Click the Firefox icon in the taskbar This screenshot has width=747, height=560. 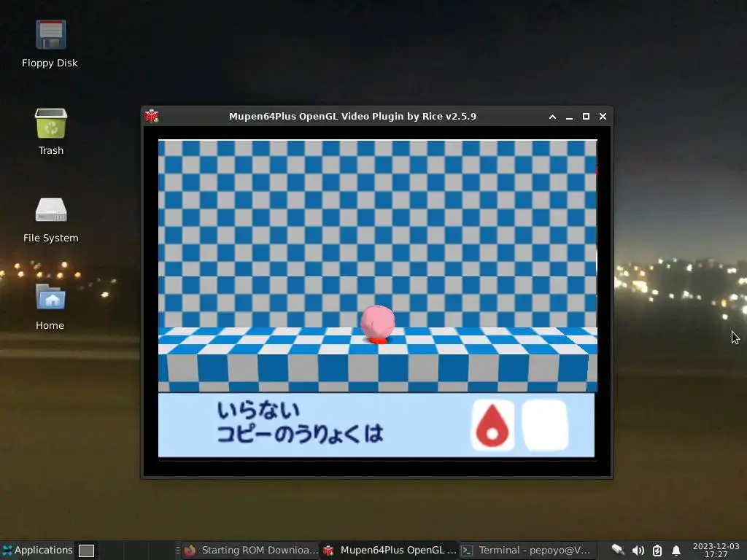(190, 551)
